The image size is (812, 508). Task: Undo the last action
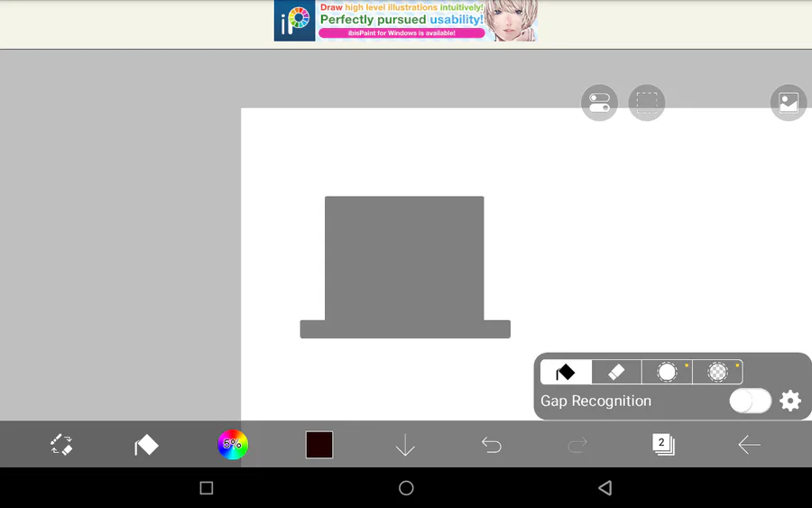pos(492,445)
